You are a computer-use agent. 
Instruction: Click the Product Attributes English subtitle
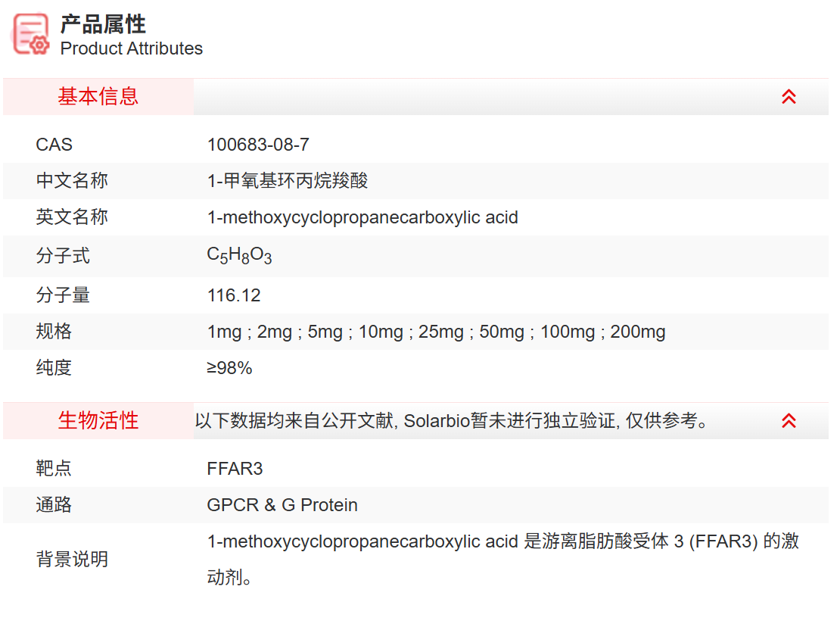132,48
